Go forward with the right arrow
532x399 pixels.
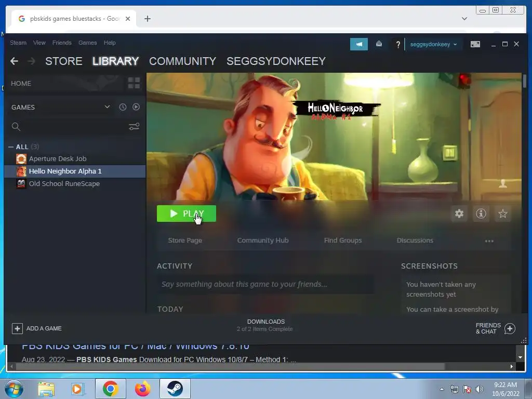click(x=31, y=61)
